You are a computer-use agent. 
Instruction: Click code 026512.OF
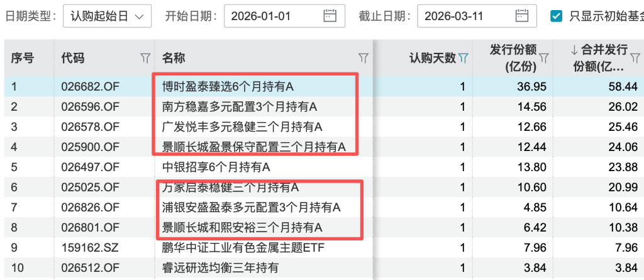[x=91, y=268]
